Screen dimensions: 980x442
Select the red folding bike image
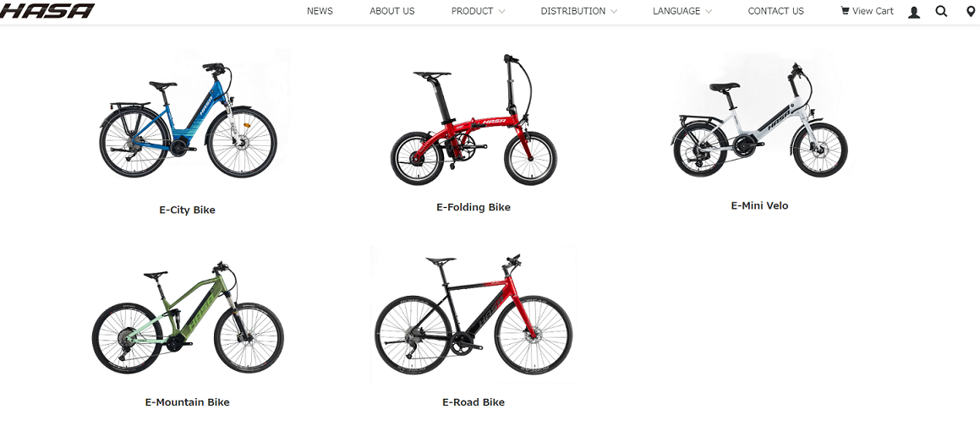pyautogui.click(x=474, y=120)
